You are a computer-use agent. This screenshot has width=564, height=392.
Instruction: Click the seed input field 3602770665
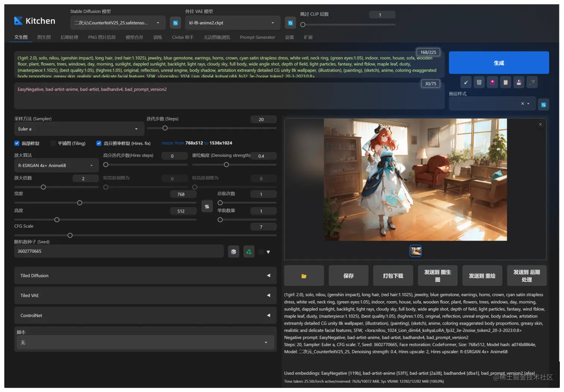pos(119,251)
